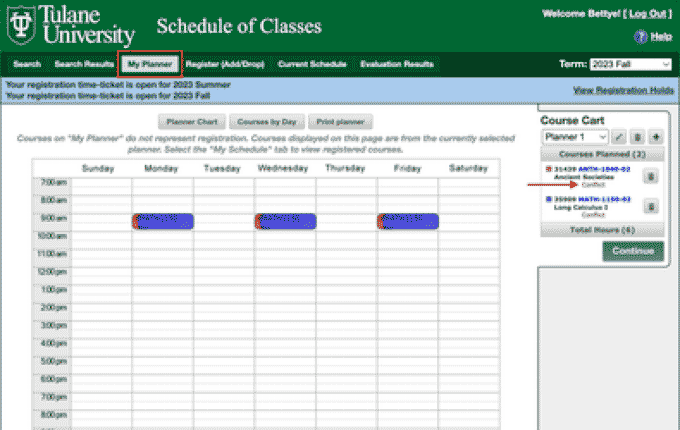Screen dimensions: 680x430
Task: Click the blue marker beside Long Calculus
Action: [549, 199]
